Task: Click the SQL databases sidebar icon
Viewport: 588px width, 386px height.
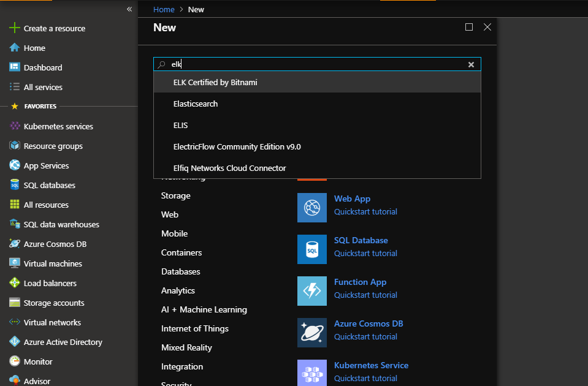Action: coord(15,185)
